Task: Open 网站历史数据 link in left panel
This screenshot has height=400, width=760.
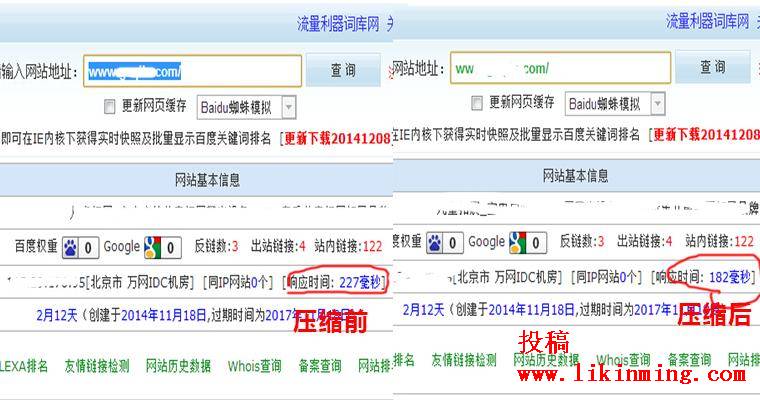Action: tap(178, 365)
